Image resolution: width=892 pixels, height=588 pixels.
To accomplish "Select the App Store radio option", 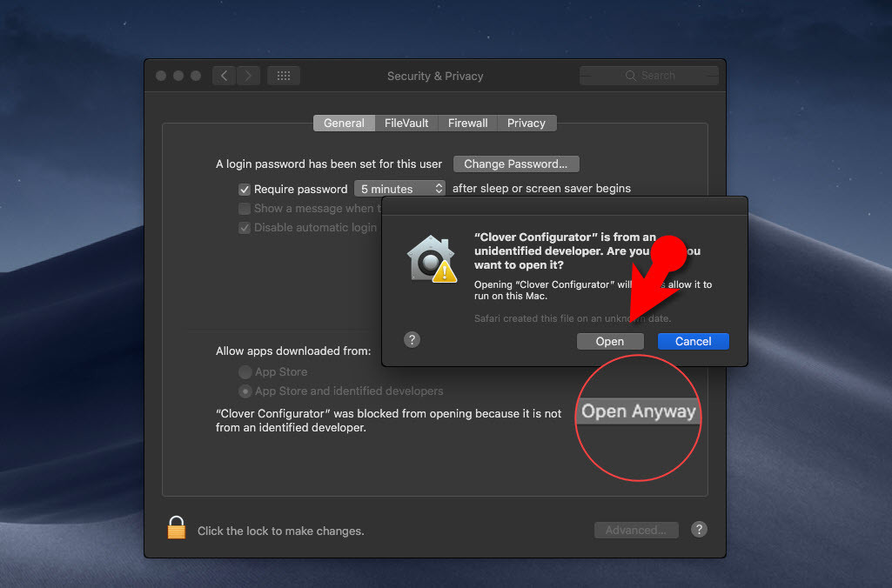I will click(245, 372).
